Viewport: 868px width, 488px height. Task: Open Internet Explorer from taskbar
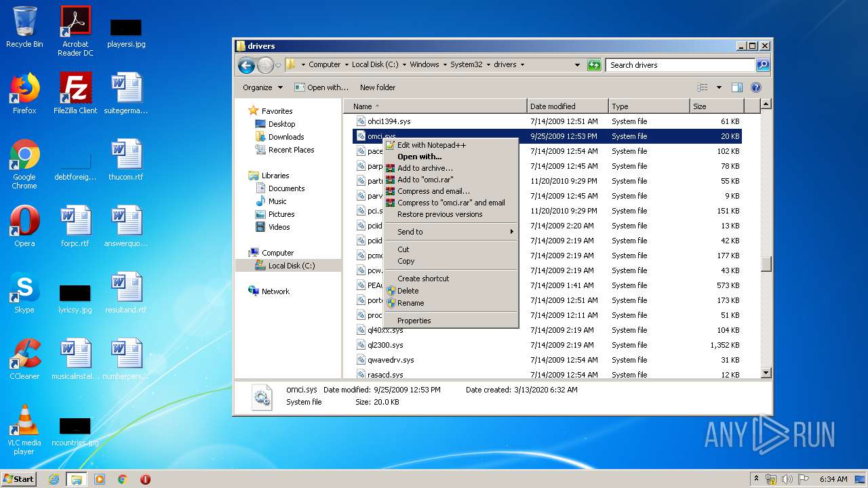54,479
